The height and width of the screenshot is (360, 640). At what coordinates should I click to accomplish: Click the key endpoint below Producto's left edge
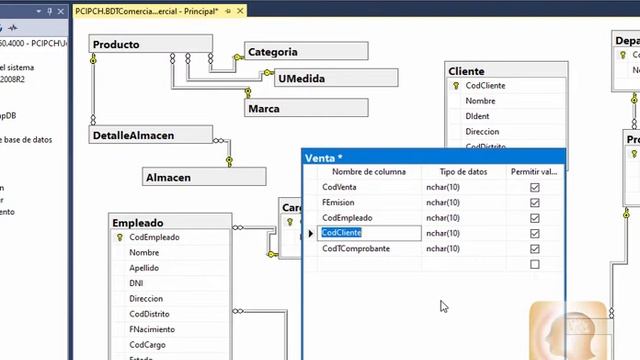(93, 60)
